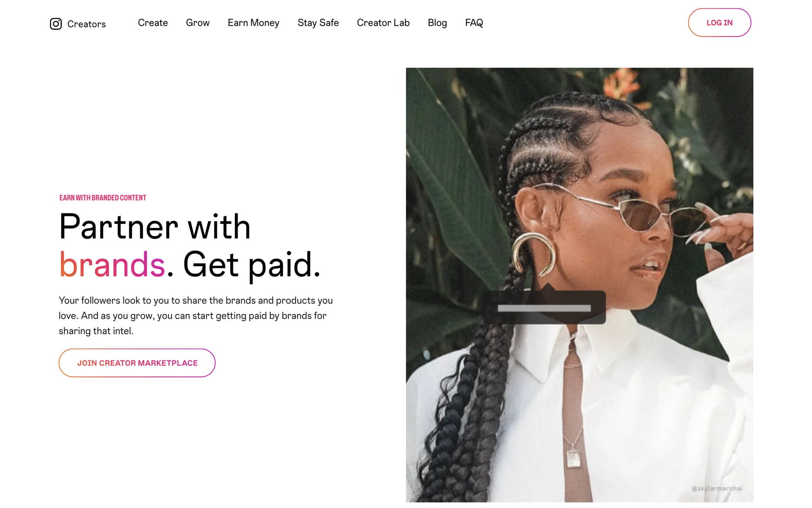Open the Blog link
Viewport: 812px width, 508px height.
[437, 23]
